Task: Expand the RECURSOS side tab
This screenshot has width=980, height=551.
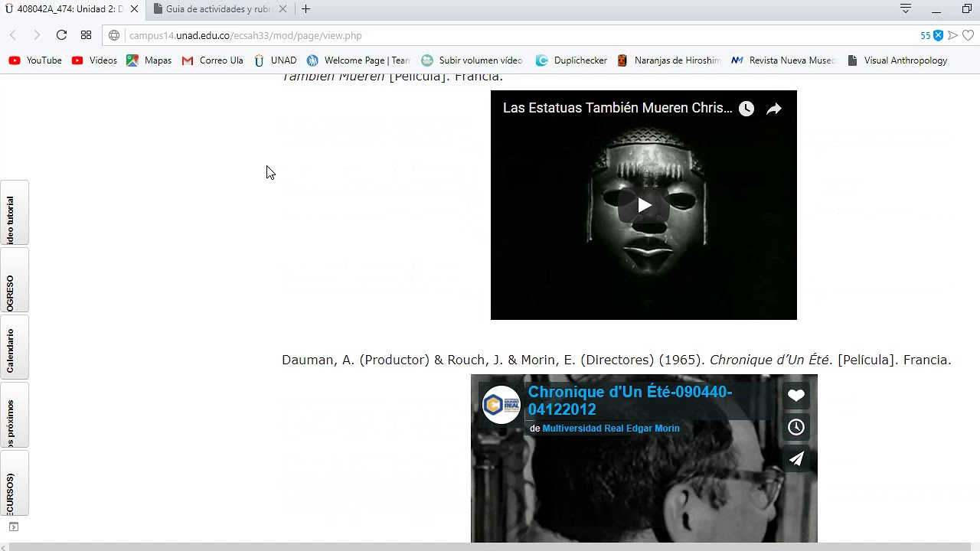Action: 14,484
